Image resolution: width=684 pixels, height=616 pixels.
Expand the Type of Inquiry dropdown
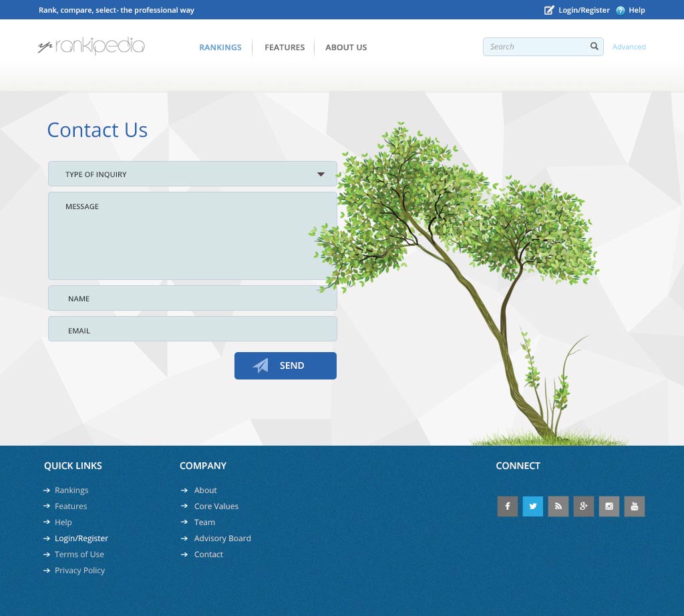pos(192,174)
